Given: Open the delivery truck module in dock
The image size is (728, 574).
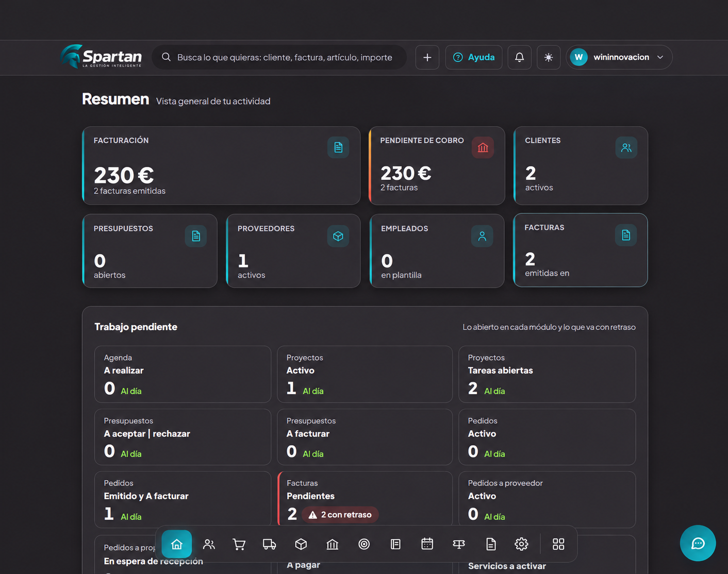Looking at the screenshot, I should [269, 544].
